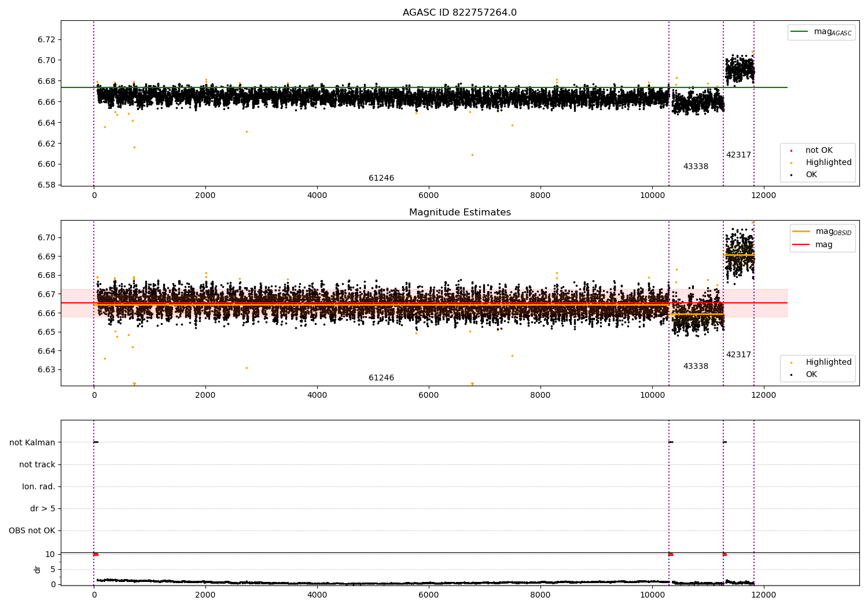Select the mag AGASC legend entry with green line
The width and height of the screenshot is (868, 608).
[821, 32]
